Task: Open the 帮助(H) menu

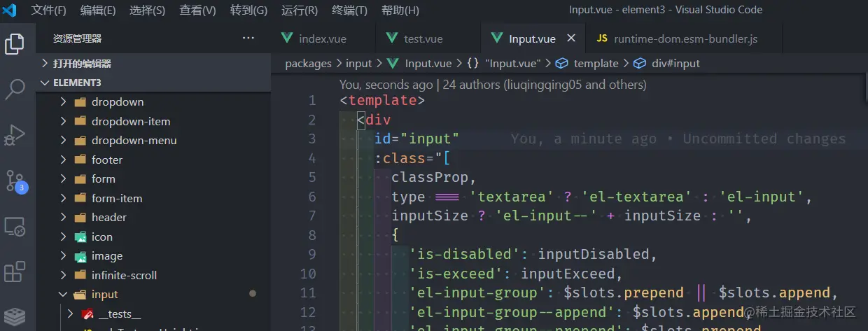Action: point(400,10)
